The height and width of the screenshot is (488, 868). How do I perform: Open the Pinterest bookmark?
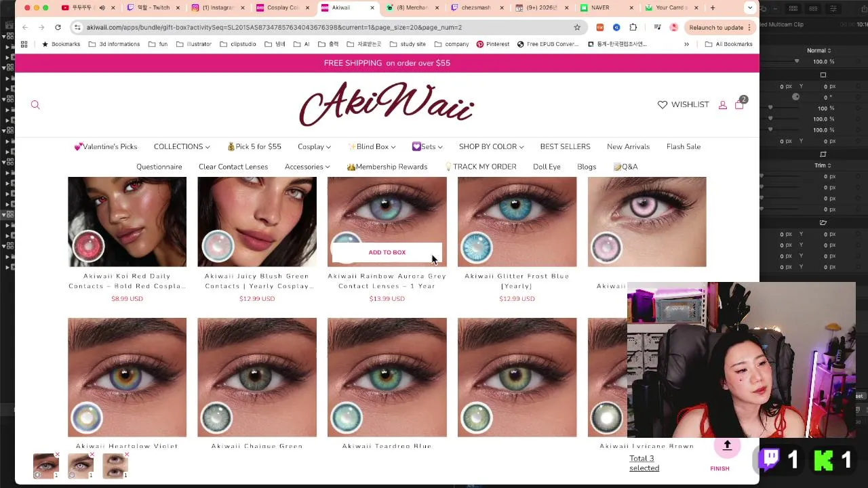click(x=492, y=44)
